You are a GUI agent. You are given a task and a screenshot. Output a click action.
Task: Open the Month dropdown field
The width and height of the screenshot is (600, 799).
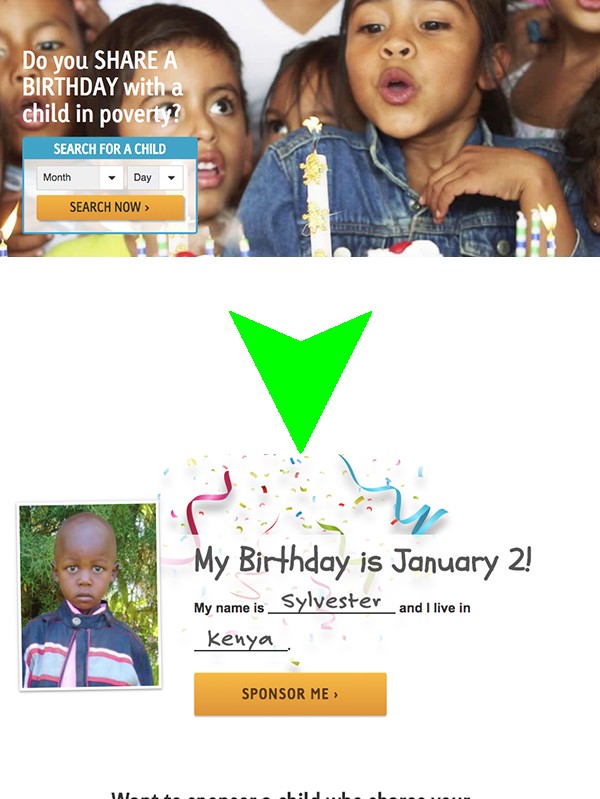[80, 177]
